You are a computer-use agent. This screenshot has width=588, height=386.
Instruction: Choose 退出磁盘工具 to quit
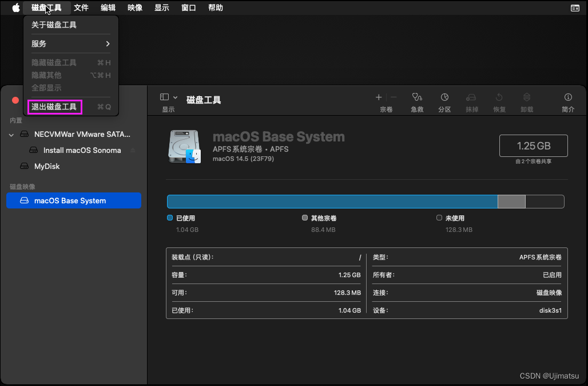pyautogui.click(x=71, y=107)
